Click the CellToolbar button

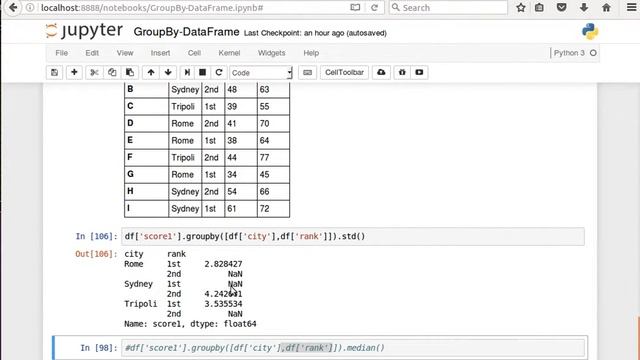(344, 72)
